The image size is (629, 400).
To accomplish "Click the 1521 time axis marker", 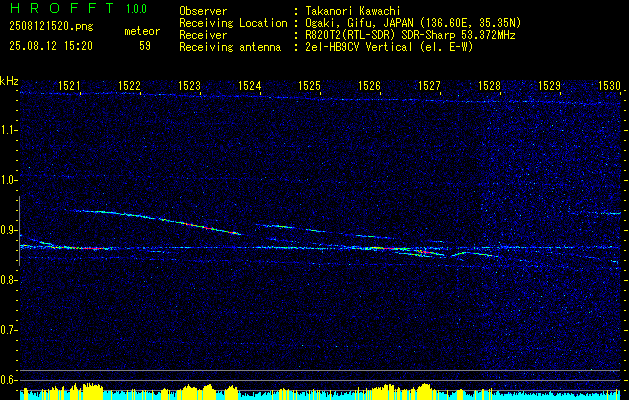I will pyautogui.click(x=69, y=85).
